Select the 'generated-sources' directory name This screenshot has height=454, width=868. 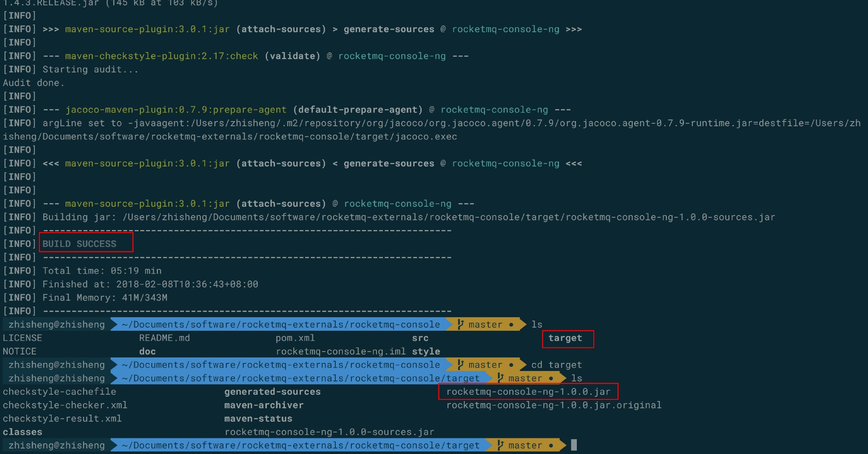(273, 392)
